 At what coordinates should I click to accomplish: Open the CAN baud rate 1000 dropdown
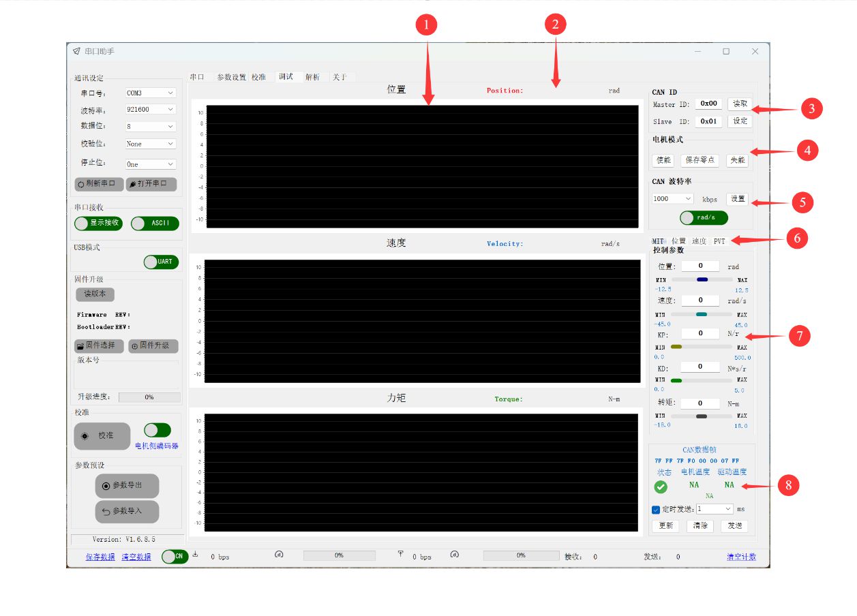[x=672, y=199]
